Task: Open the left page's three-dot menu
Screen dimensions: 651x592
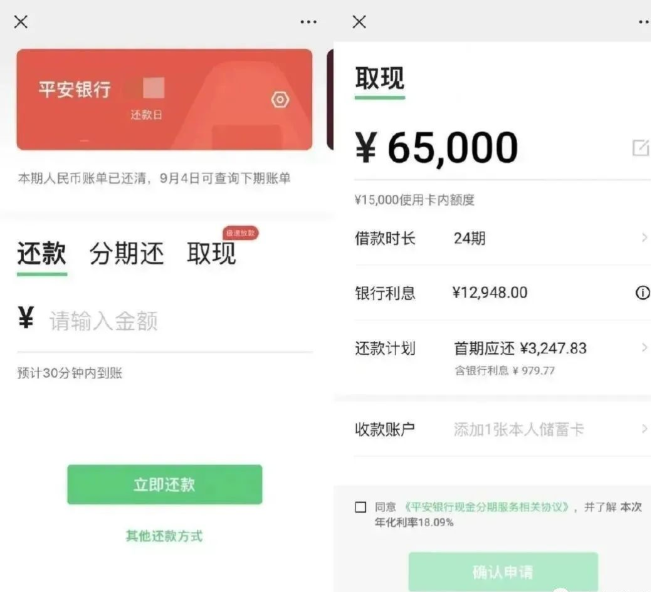Action: coord(308,22)
